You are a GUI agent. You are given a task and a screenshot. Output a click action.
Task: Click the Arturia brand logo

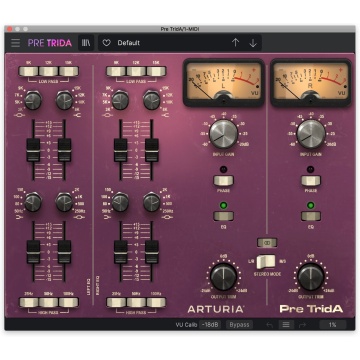(x=215, y=309)
